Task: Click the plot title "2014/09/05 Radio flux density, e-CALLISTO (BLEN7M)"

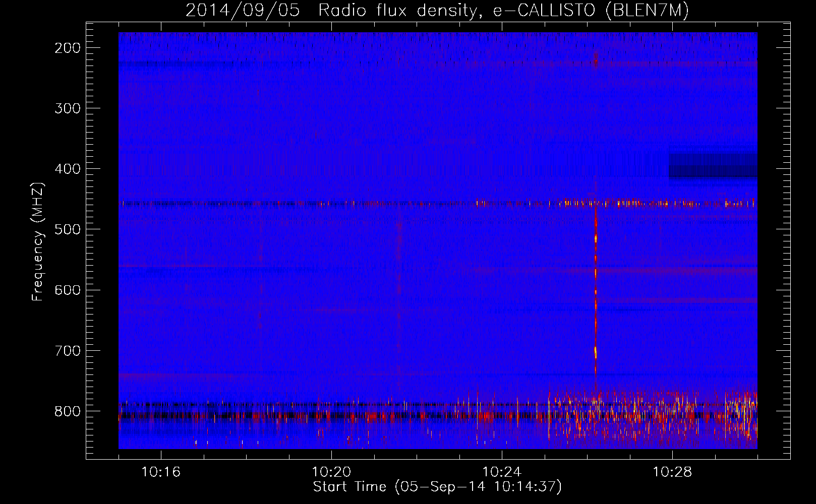Action: 437,10
